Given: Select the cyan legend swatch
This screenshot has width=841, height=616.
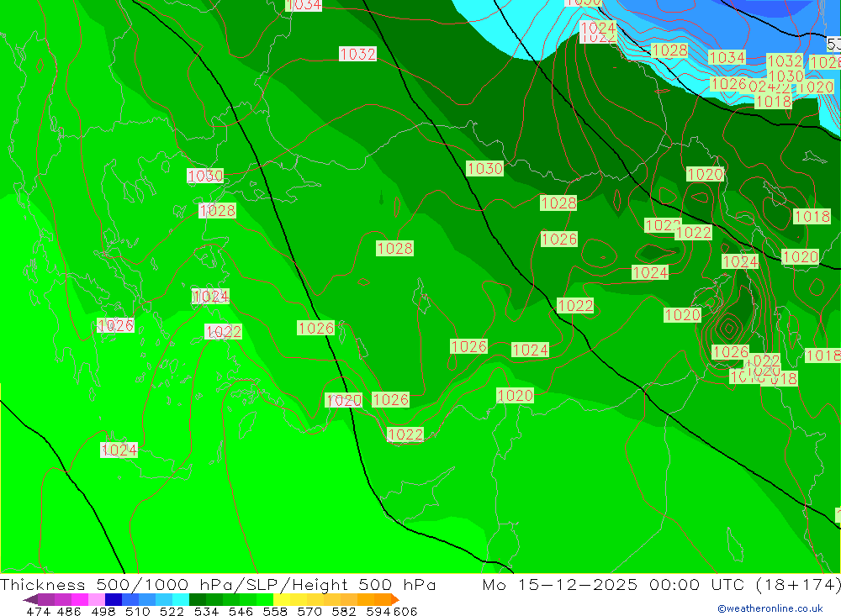Looking at the screenshot, I should tap(181, 599).
